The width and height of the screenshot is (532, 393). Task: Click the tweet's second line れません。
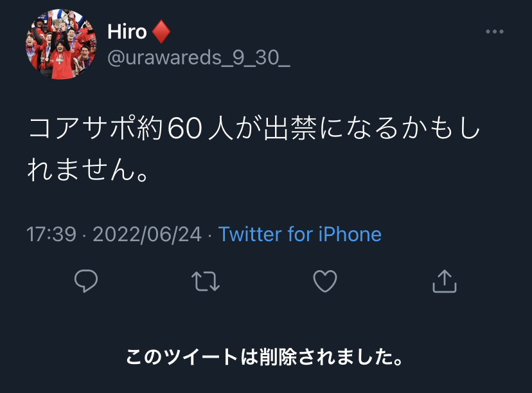coord(89,169)
